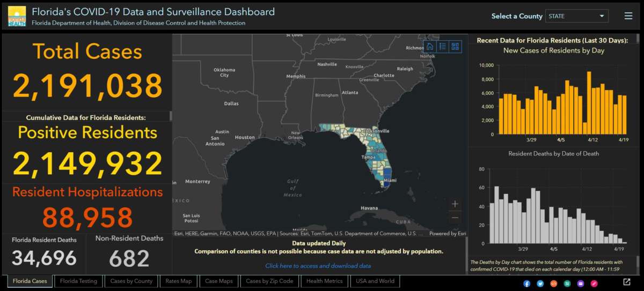This screenshot has width=644, height=291.
Task: Click the Havana label on the map
Action: [369, 208]
